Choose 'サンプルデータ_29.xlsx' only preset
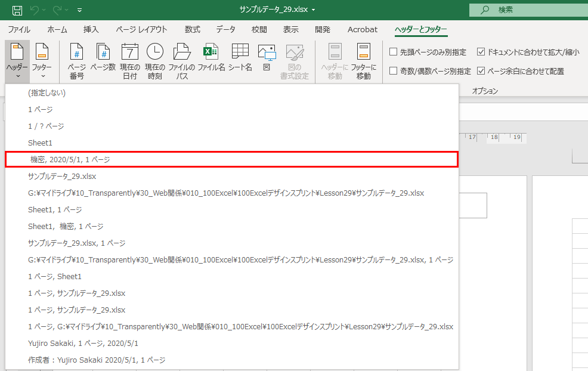The image size is (588, 371). (232, 177)
